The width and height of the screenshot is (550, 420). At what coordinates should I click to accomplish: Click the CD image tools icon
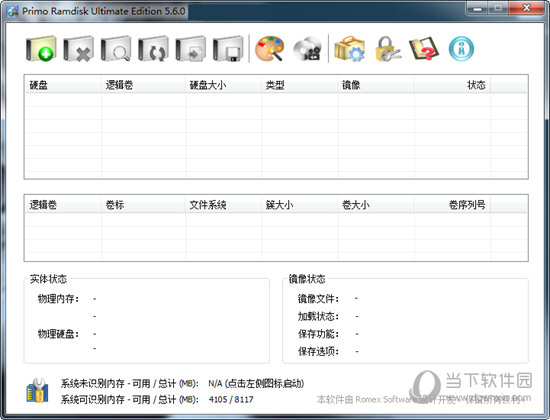(x=307, y=49)
